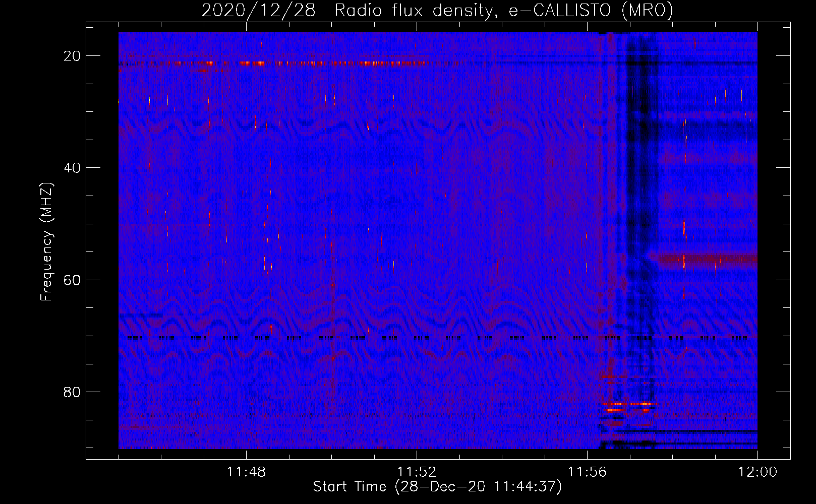Click the 11:56 time tick label
Image resolution: width=816 pixels, height=504 pixels.
(588, 472)
